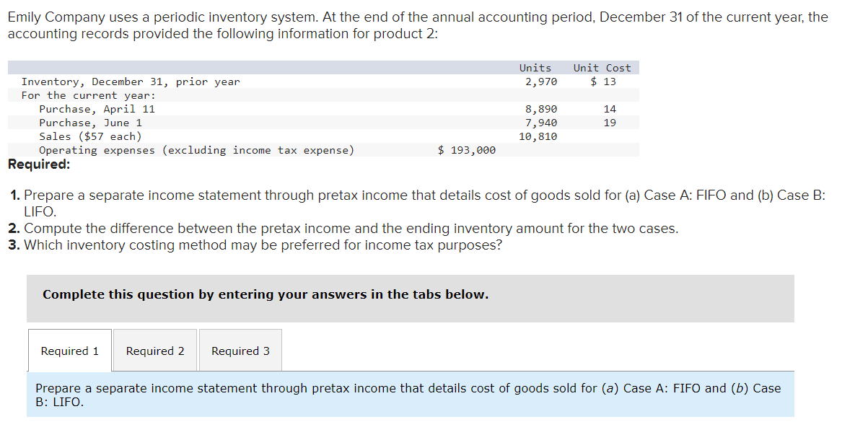Click the Purchase, April 11 row label

(x=97, y=109)
